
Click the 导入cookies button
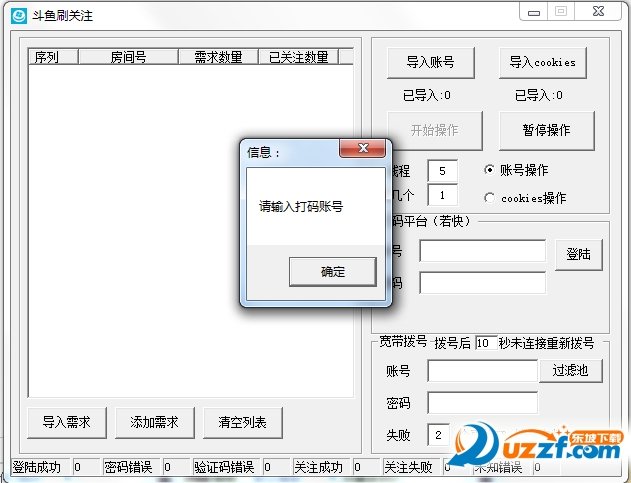pyautogui.click(x=542, y=62)
